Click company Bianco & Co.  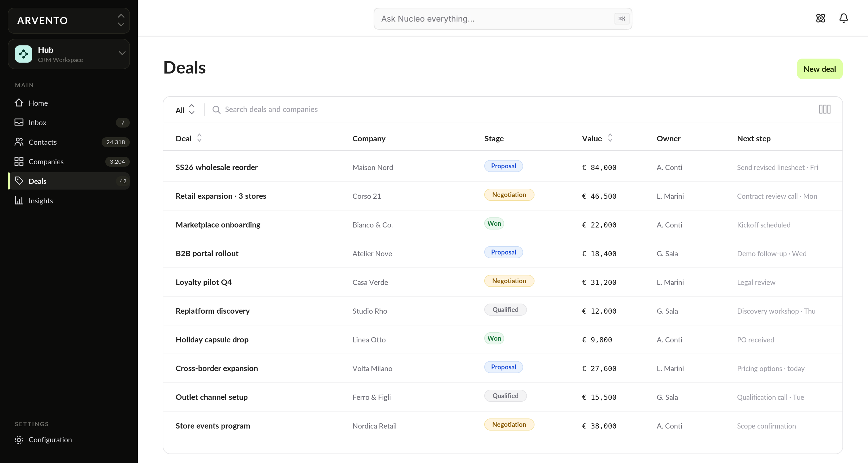coord(372,225)
